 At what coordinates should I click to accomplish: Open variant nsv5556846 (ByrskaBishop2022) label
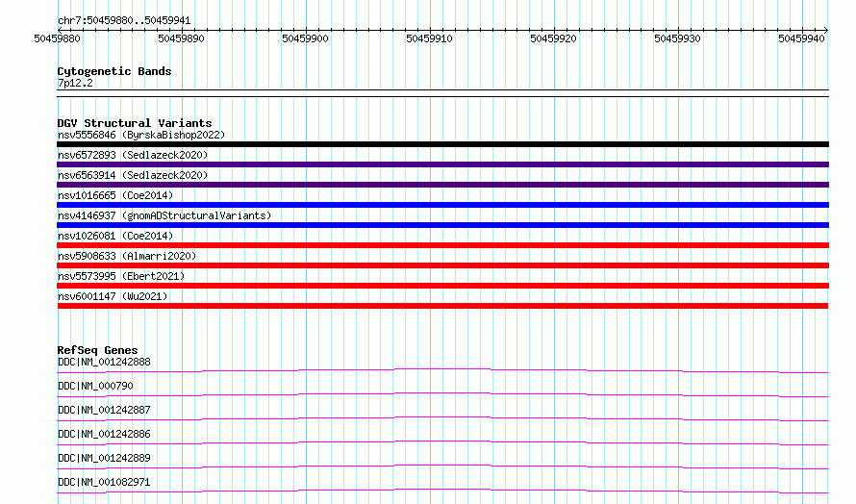141,135
